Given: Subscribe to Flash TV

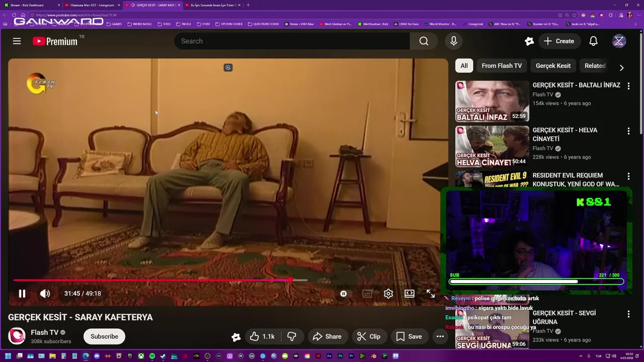Looking at the screenshot, I should pyautogui.click(x=104, y=336).
